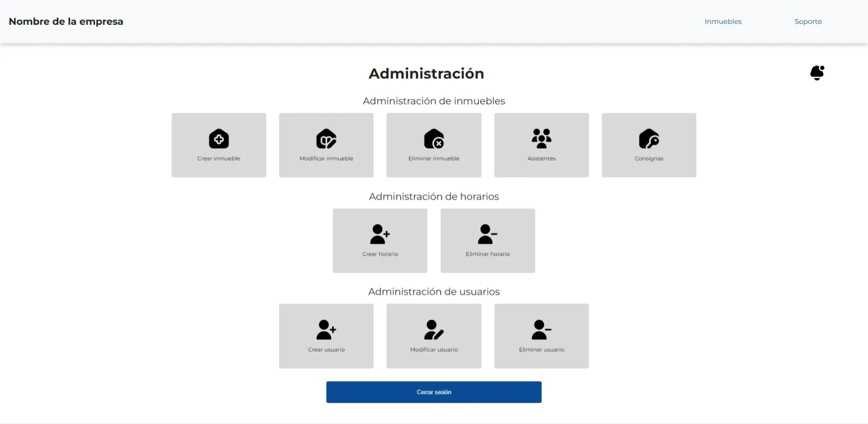Image resolution: width=868 pixels, height=424 pixels.
Task: Click the Eliminar inmueble house-x icon
Action: [434, 139]
